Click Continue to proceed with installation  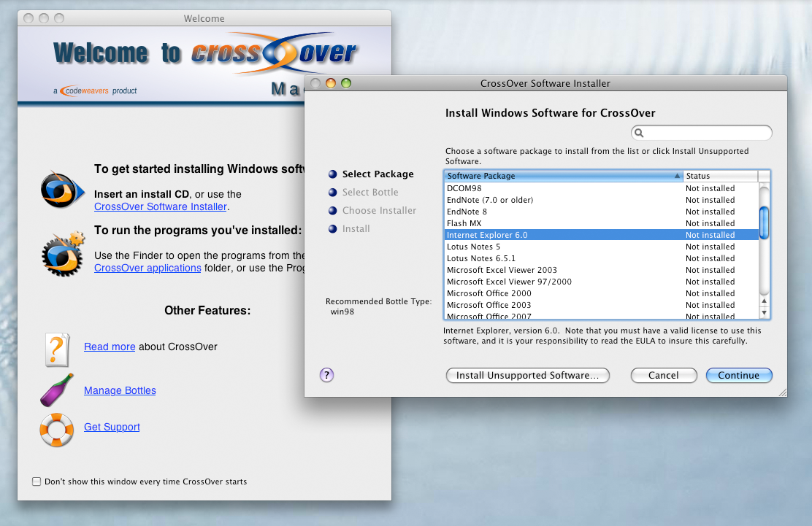739,376
